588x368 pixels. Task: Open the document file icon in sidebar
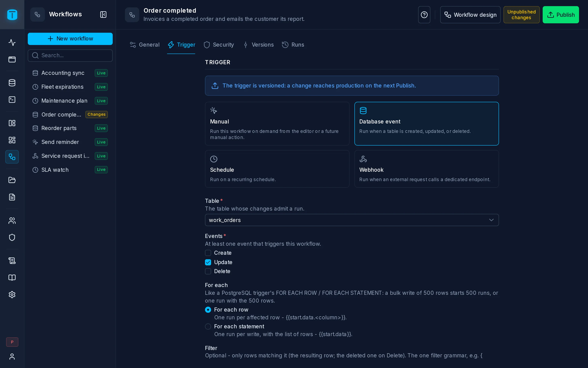point(12,197)
